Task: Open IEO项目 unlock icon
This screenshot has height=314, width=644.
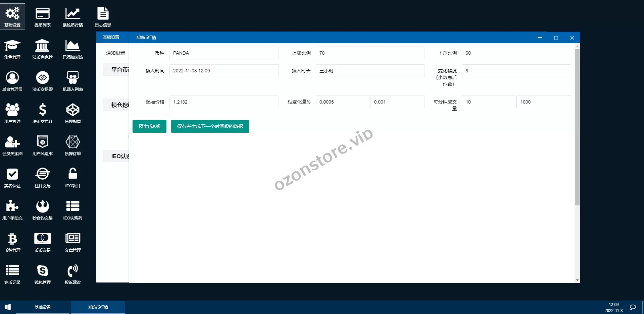Action: [x=72, y=177]
